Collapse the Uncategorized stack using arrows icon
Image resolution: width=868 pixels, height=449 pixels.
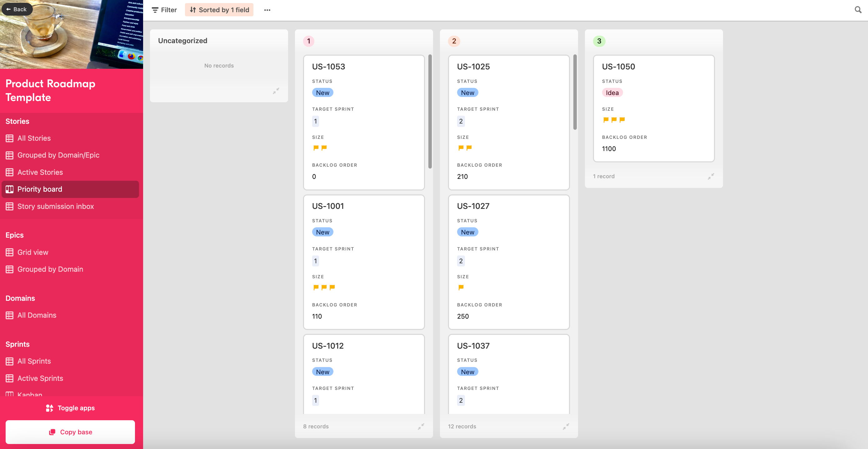point(276,91)
